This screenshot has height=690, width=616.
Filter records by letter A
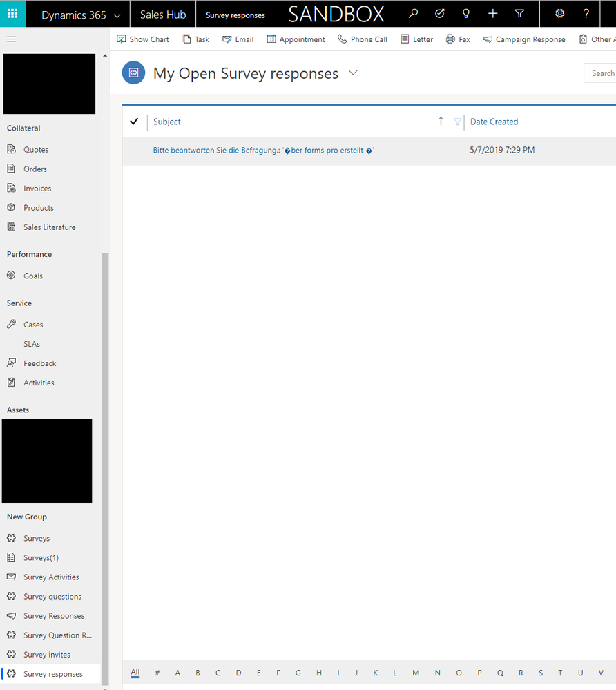coord(177,673)
